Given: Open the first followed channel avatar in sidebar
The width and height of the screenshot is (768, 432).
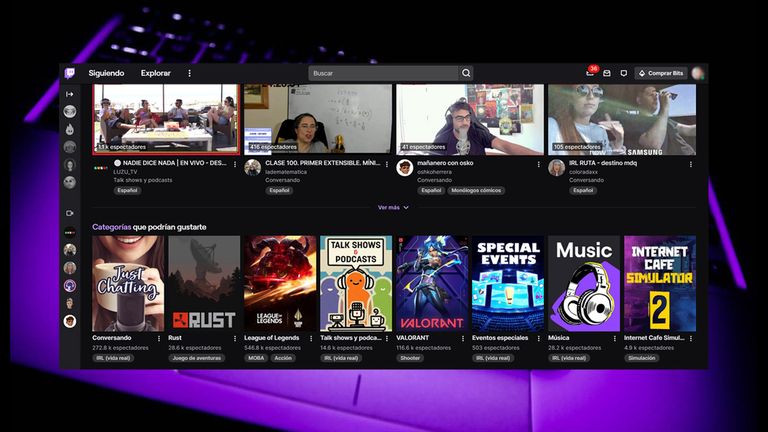Looking at the screenshot, I should click(70, 112).
